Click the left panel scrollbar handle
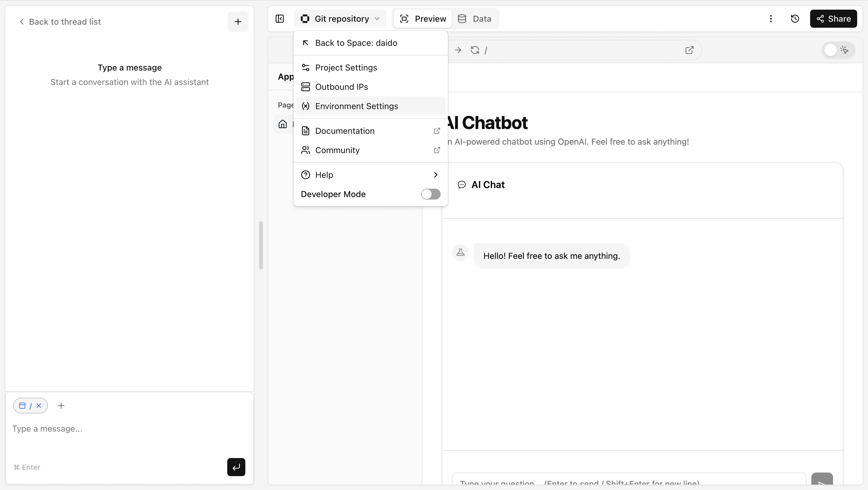This screenshot has height=490, width=868. coord(261,245)
